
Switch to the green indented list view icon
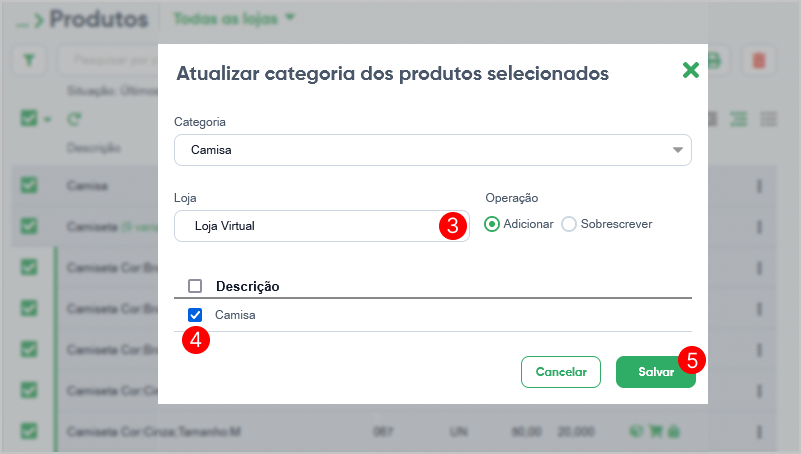[739, 119]
